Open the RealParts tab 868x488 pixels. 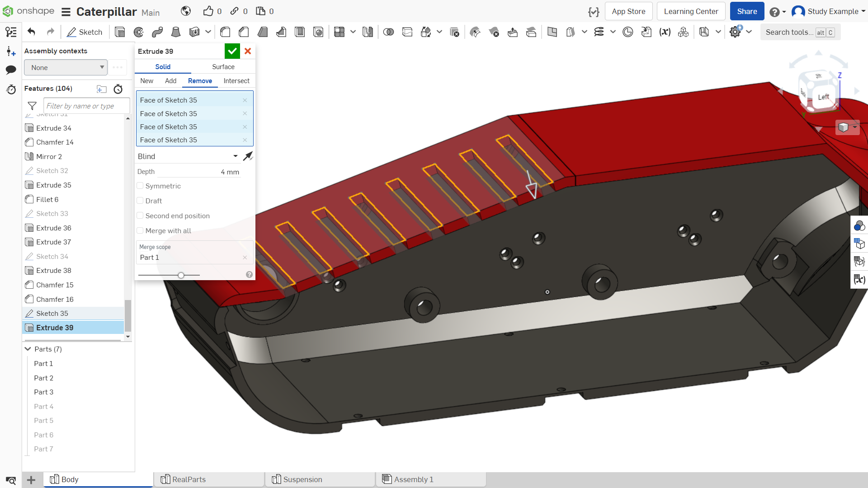tap(209, 479)
